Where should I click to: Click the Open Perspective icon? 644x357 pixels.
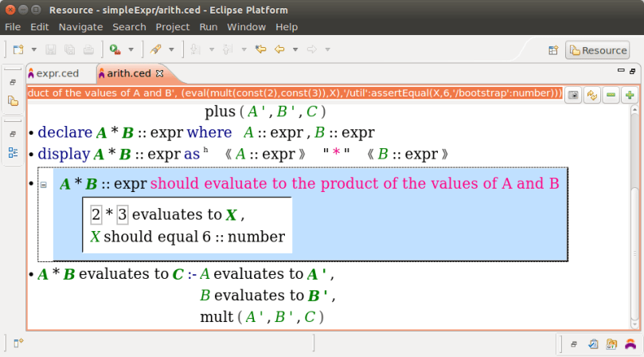553,50
